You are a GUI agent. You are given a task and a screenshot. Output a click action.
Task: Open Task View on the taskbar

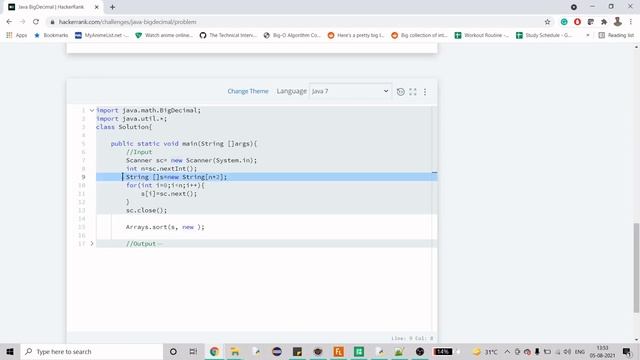coord(193,351)
